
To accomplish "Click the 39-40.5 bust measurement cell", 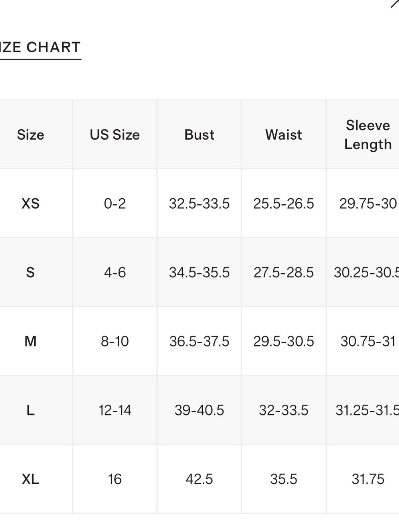I will coord(199,410).
